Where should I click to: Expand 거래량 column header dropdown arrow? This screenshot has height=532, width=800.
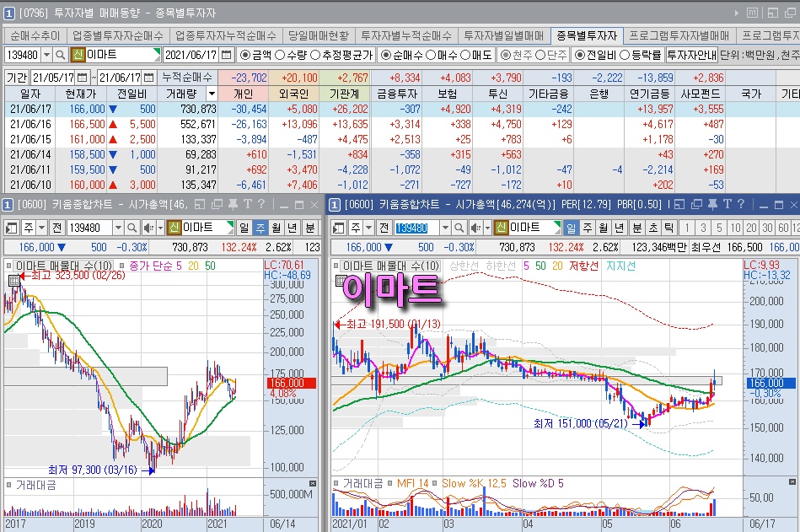click(x=212, y=94)
